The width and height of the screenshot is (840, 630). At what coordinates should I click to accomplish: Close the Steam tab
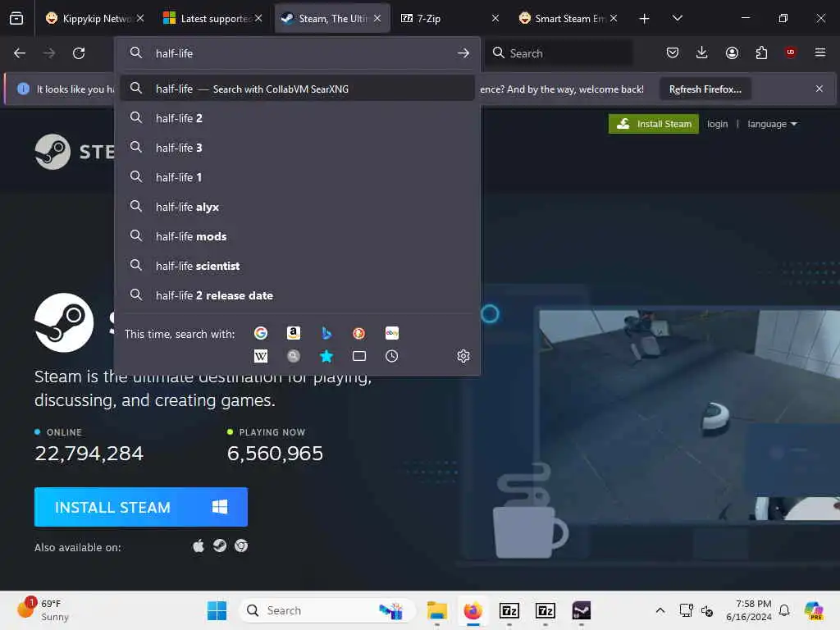(x=377, y=18)
